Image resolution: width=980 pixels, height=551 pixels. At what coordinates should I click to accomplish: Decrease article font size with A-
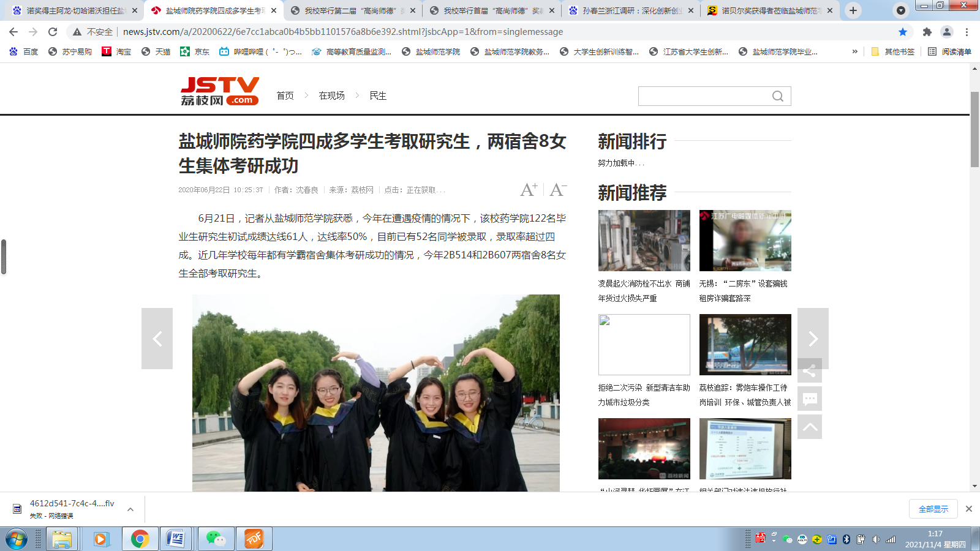point(557,190)
